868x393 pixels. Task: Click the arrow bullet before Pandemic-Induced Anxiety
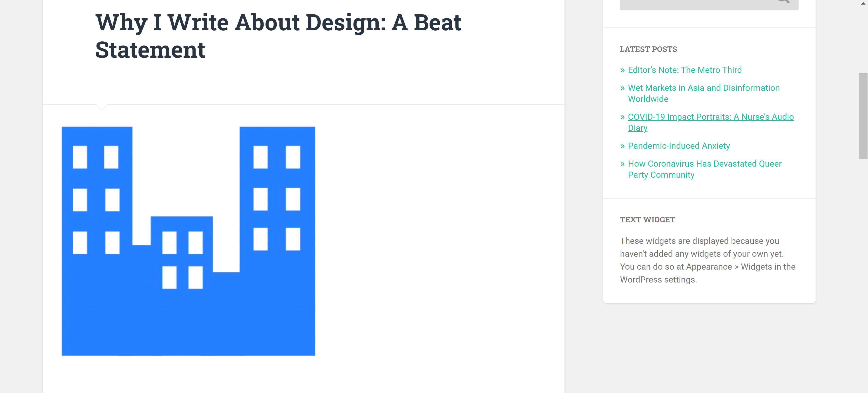(622, 146)
